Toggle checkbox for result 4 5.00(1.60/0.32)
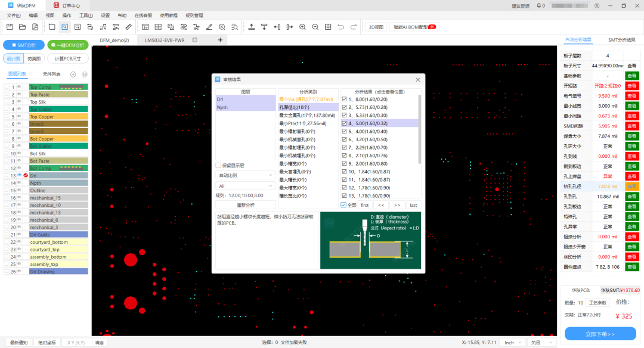Viewport: 644px width, 348px height. (344, 123)
